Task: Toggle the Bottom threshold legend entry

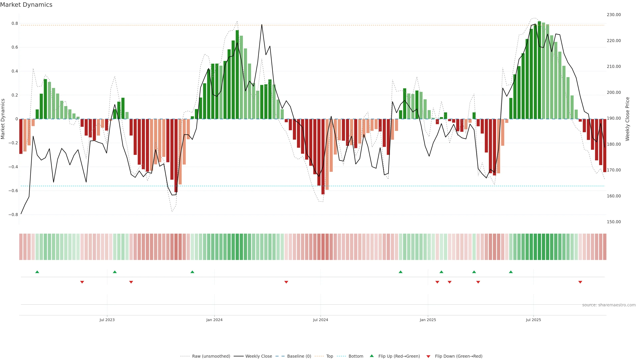Action: 356,356
